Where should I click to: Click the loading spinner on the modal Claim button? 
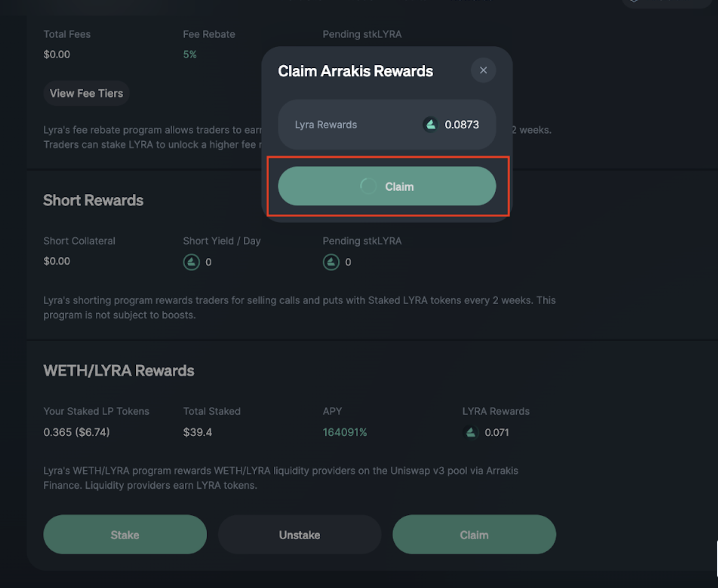368,186
